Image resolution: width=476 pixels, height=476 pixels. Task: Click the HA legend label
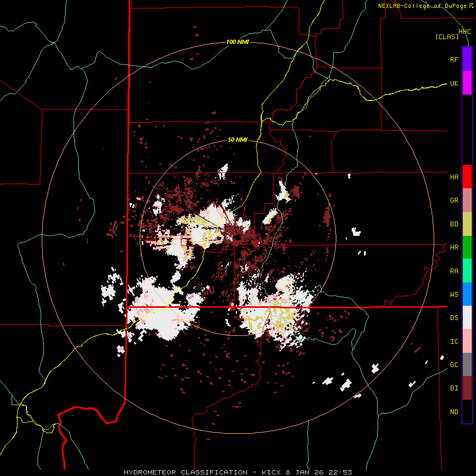coord(454,177)
